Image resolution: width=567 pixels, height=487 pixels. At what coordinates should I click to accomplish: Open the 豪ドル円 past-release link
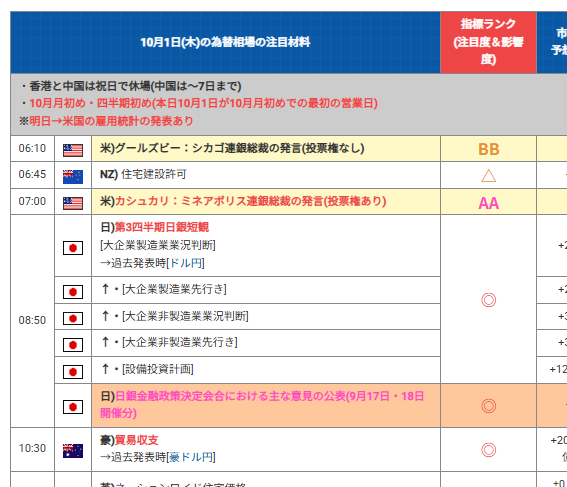(191, 457)
